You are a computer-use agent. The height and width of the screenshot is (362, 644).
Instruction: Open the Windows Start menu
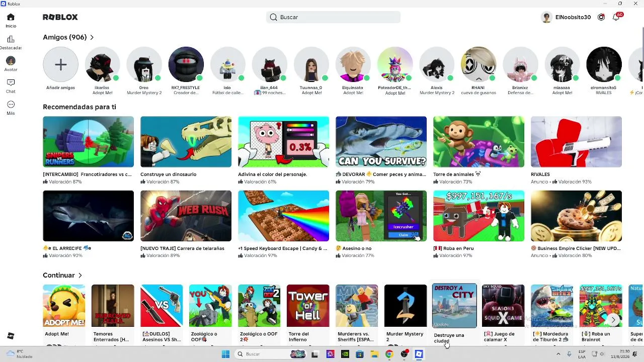(x=225, y=354)
